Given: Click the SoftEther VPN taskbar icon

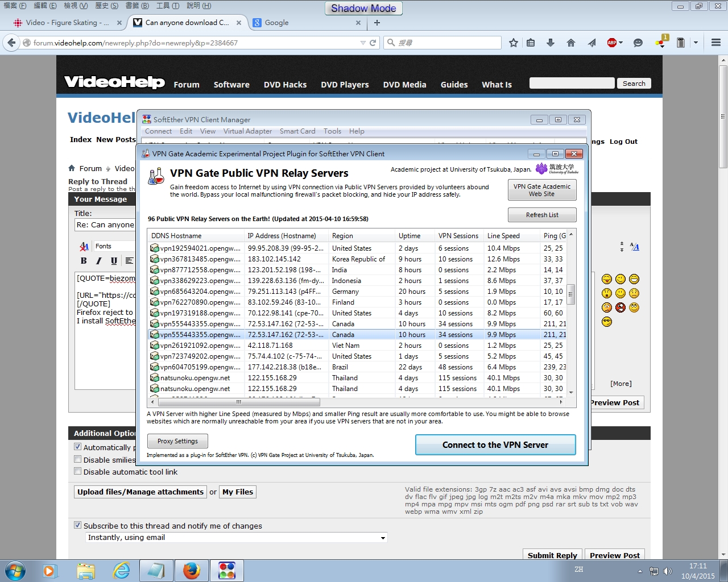Looking at the screenshot, I should [227, 570].
